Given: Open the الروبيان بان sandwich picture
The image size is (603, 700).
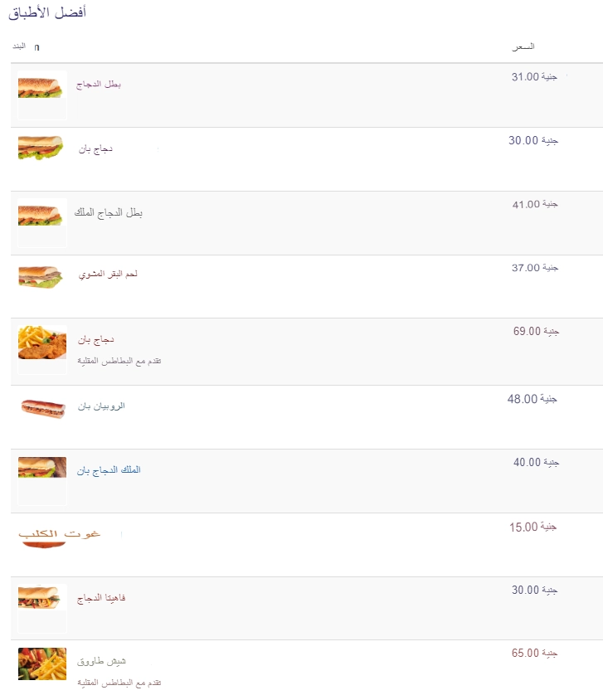Looking at the screenshot, I should [43, 409].
